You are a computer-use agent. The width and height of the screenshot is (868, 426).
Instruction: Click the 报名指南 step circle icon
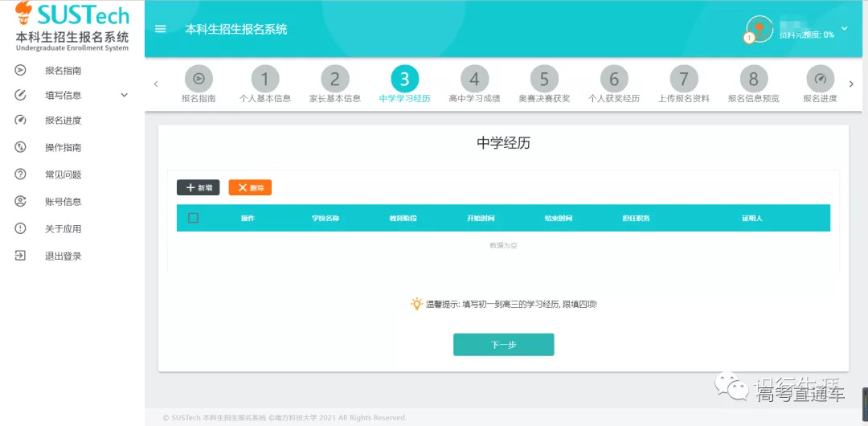(199, 80)
